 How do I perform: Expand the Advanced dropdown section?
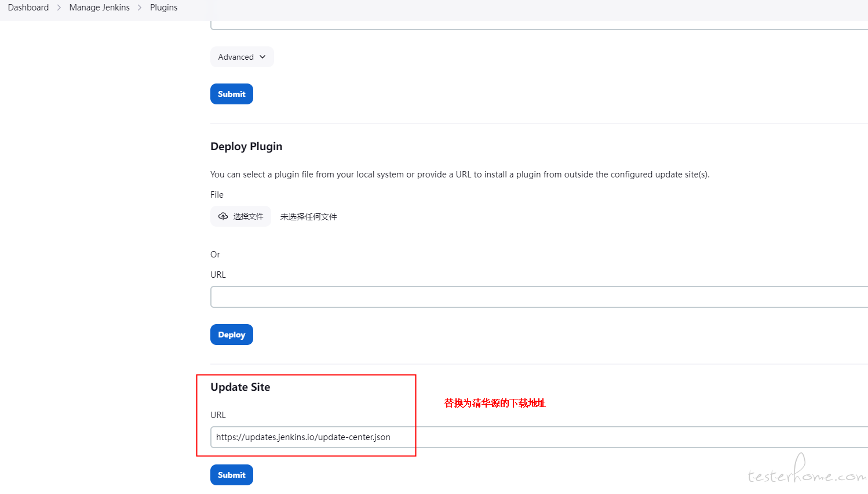242,57
